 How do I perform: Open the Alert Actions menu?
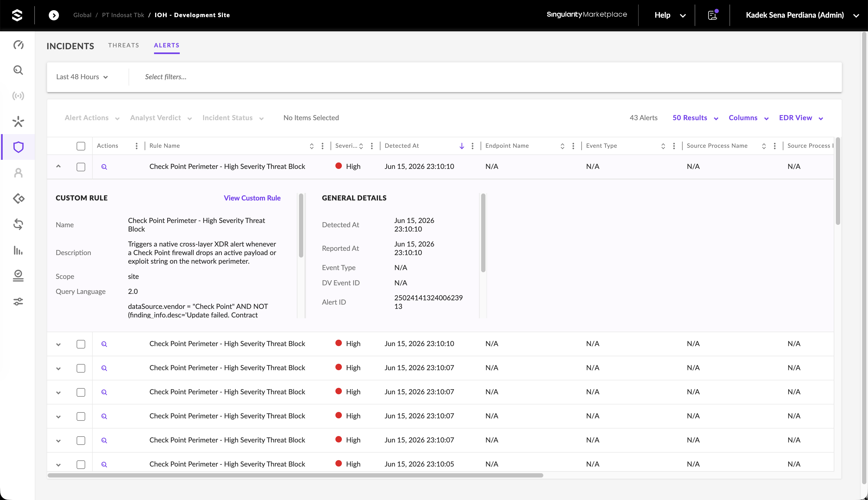[92, 118]
